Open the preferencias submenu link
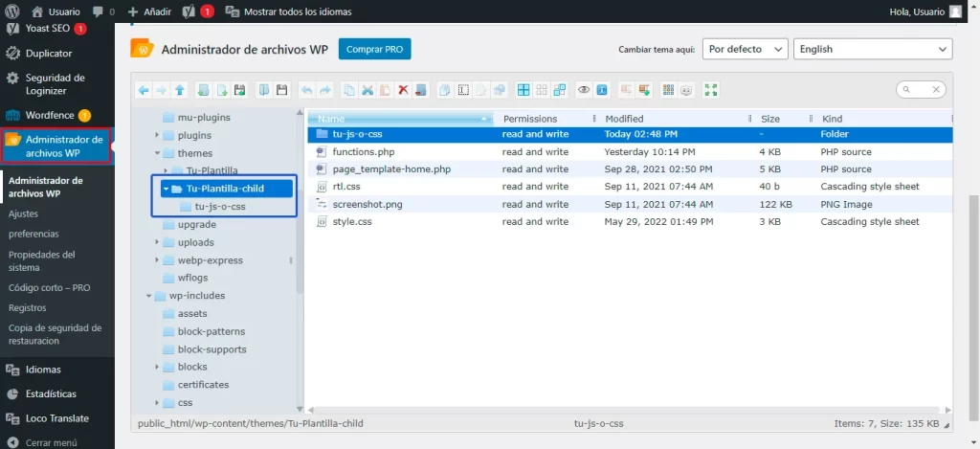Screen dimensions: 980x449 pos(33,234)
